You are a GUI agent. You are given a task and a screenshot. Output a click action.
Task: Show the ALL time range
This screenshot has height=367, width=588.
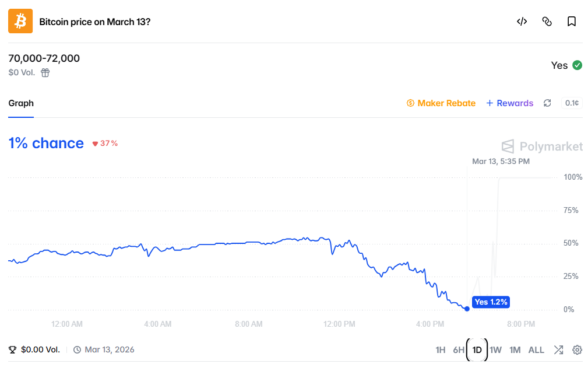click(536, 350)
